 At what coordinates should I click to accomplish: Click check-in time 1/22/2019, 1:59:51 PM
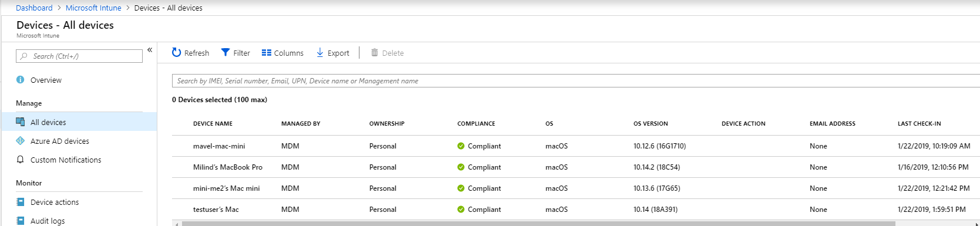[931, 210]
